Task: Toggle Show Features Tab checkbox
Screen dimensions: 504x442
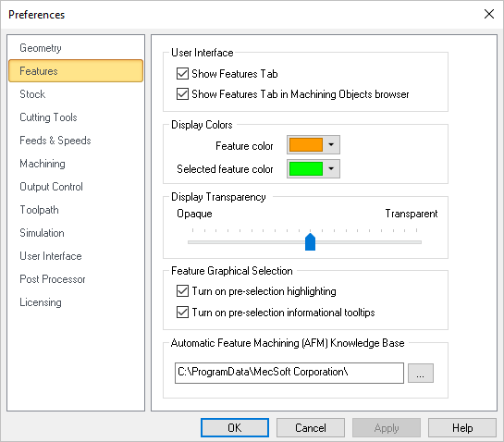Action: (x=182, y=74)
